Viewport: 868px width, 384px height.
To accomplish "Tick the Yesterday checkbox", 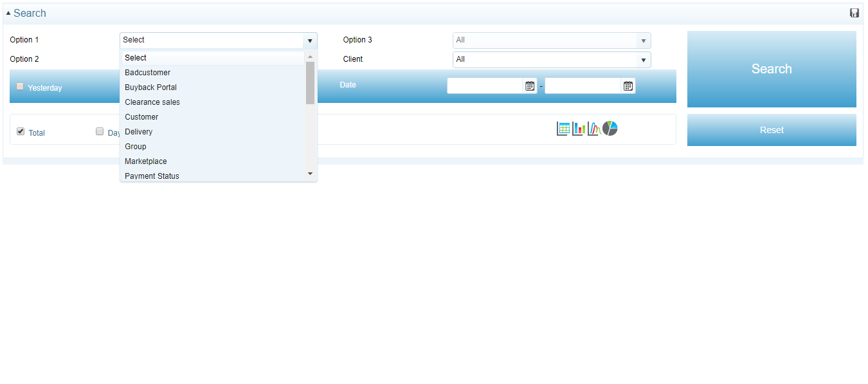I will click(x=20, y=86).
